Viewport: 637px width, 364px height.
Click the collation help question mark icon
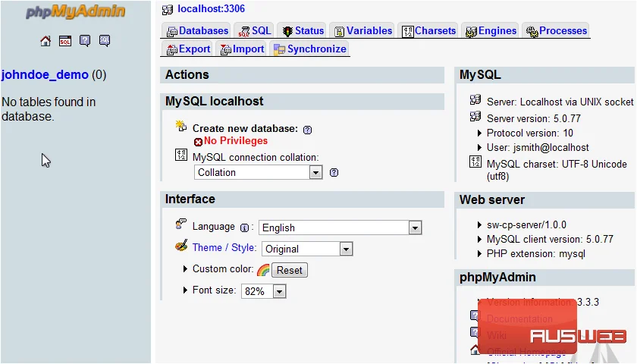[x=334, y=173]
